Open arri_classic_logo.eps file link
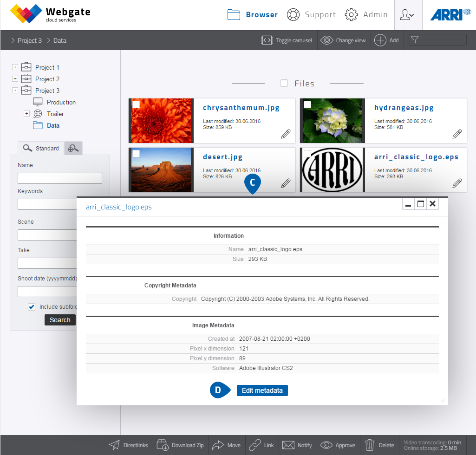 416,157
